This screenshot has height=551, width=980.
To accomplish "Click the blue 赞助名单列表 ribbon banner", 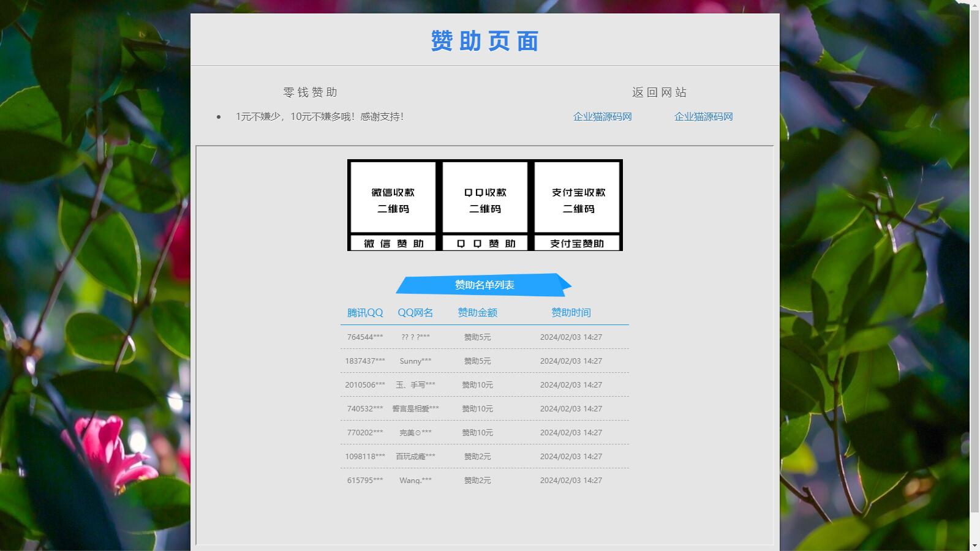I will tap(484, 285).
